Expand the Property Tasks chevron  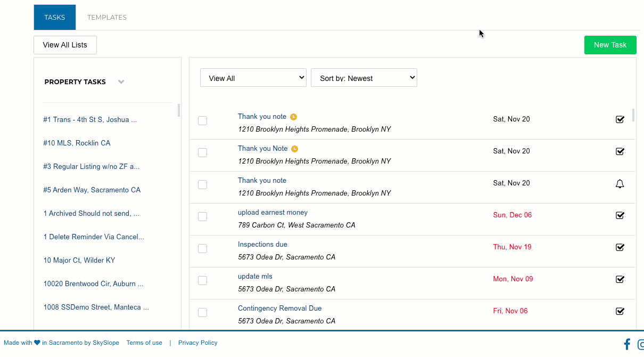point(121,82)
